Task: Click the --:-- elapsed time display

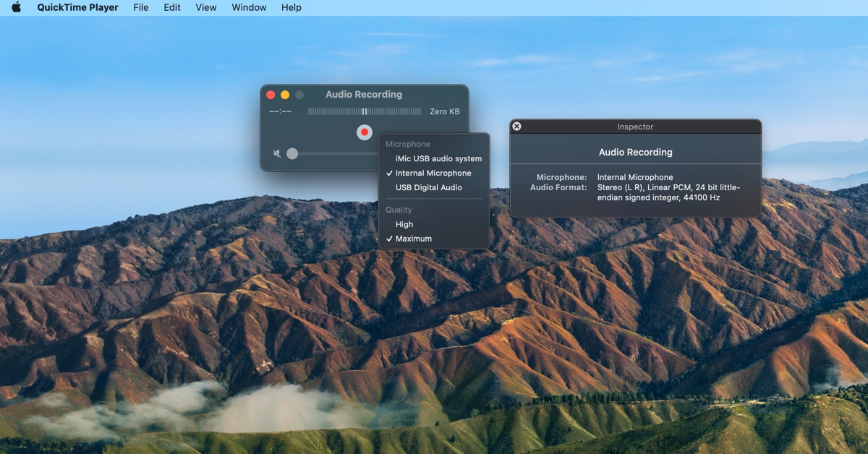Action: click(x=281, y=111)
